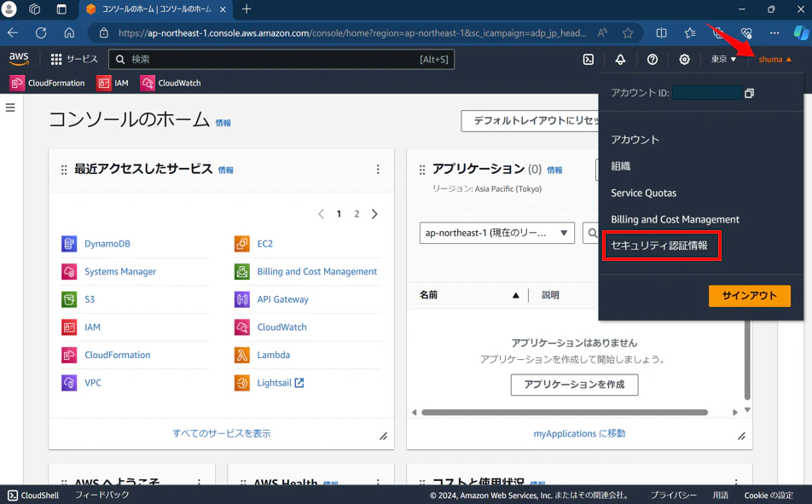Focus the AWS search field

(x=281, y=60)
